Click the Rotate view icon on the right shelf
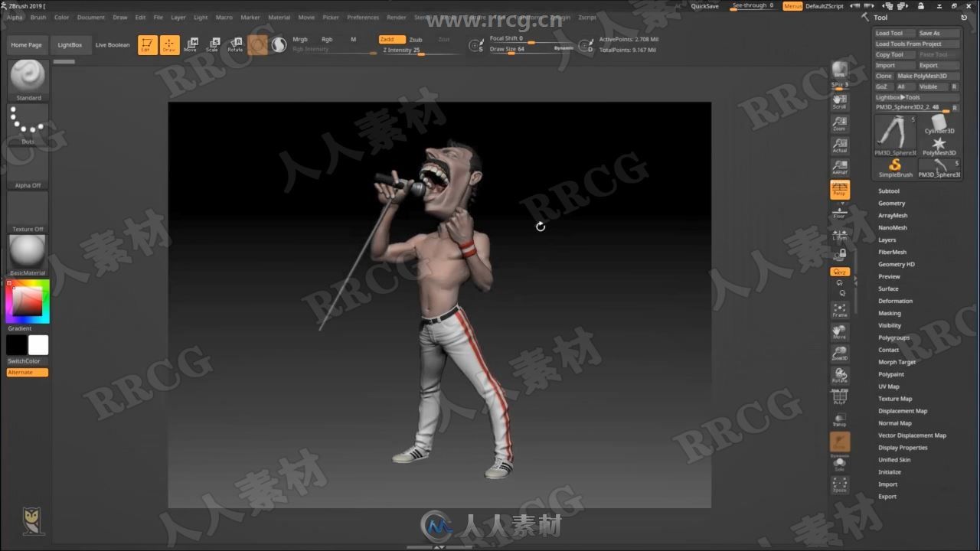 click(840, 376)
